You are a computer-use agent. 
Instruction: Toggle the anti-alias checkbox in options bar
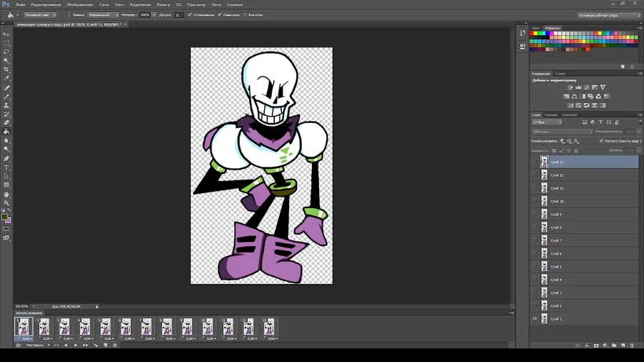click(190, 15)
